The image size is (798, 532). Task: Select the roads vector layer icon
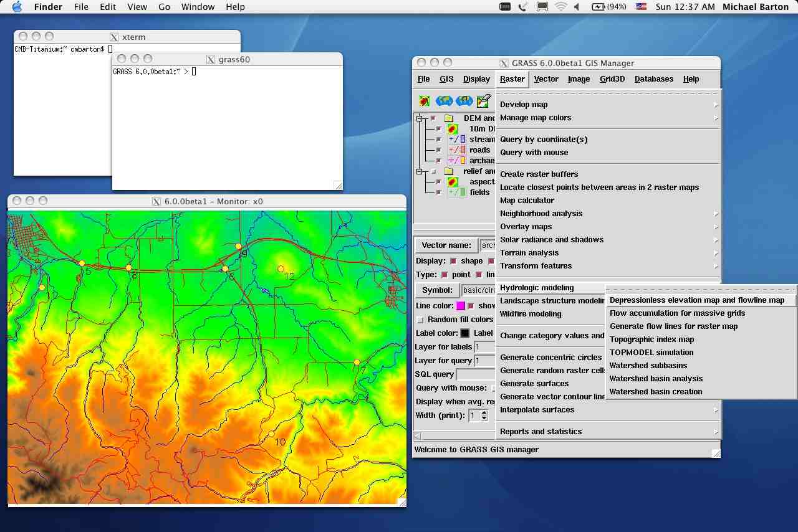pos(457,150)
